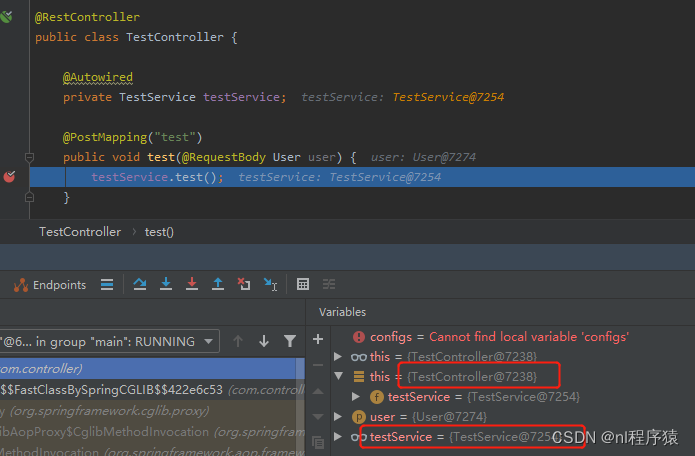Click the duplicate watch icon

318,442
